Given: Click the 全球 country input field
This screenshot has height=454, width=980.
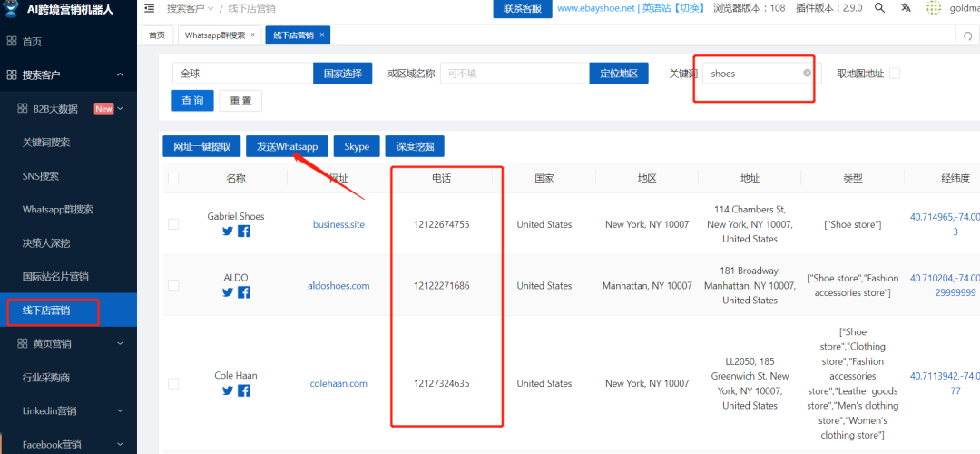Looking at the screenshot, I should (242, 74).
